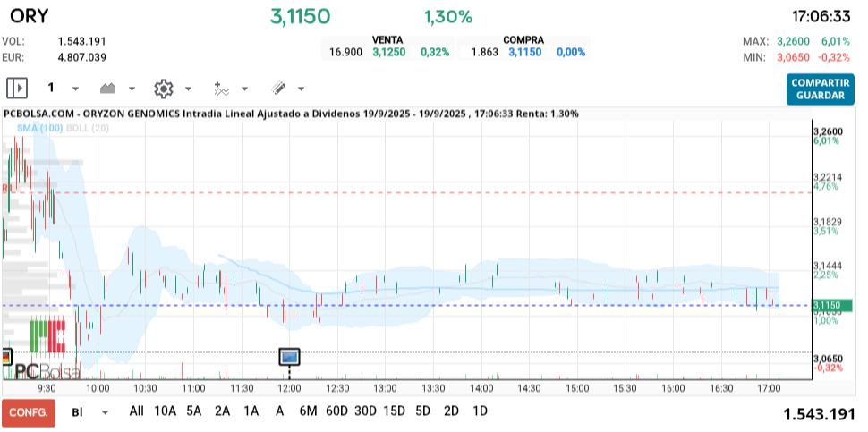The image size is (868, 432).
Task: Click the last price 3,1150 in header
Action: (300, 17)
